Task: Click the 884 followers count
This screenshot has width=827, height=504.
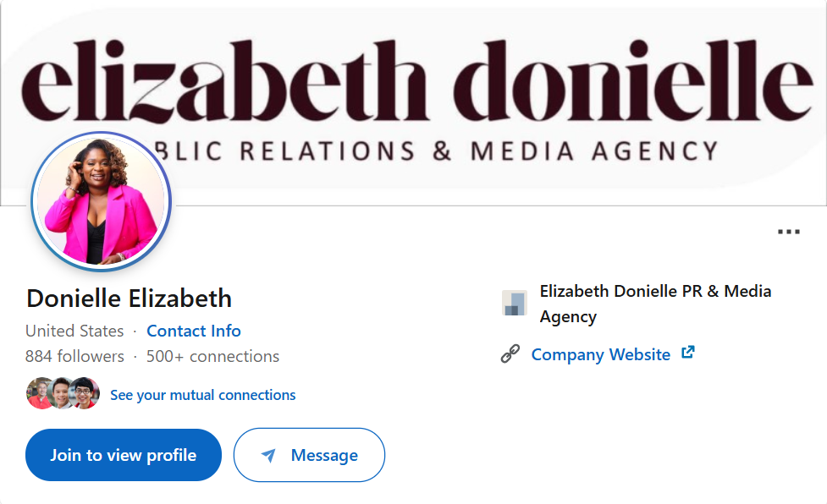Action: 75,356
